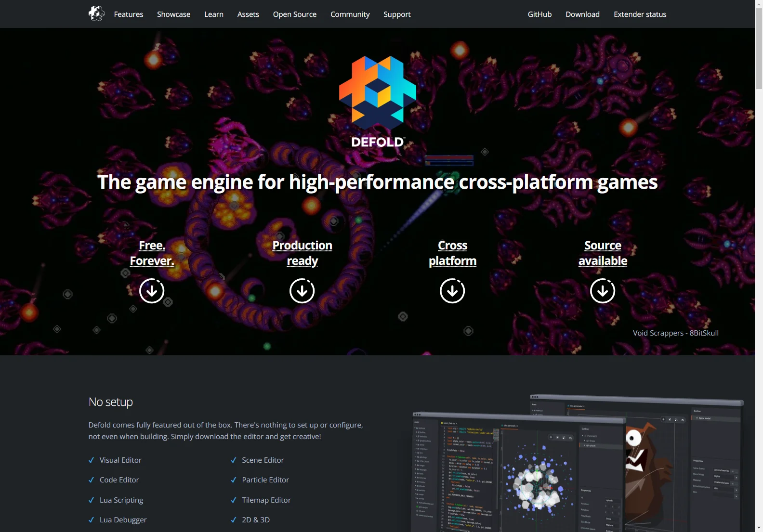Click the 'Lua Debugger' feature text
763x532 pixels.
[123, 520]
